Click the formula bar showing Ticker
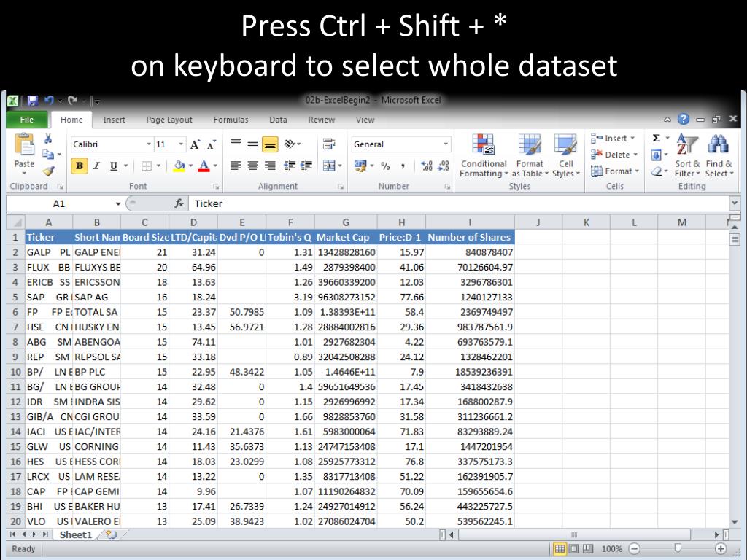Viewport: 747px width, 560px height. 460,204
